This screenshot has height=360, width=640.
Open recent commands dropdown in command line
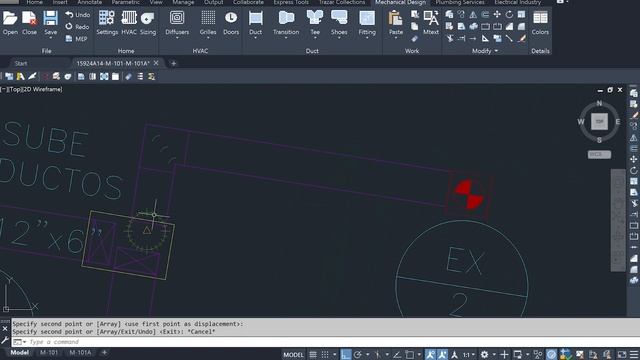click(19, 342)
